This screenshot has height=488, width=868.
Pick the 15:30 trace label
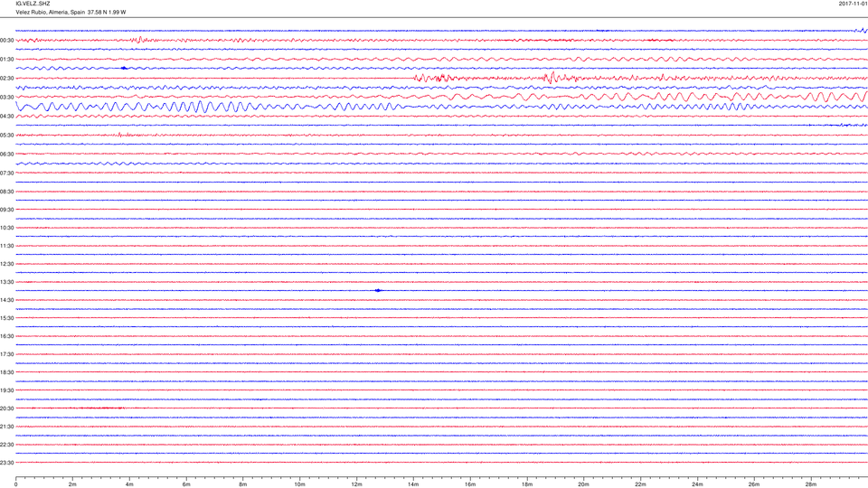click(x=7, y=318)
